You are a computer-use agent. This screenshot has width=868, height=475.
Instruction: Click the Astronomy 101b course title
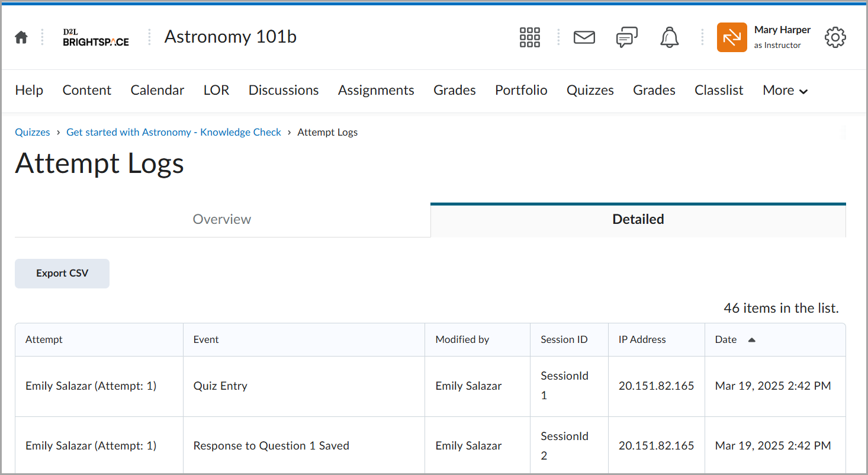[230, 37]
